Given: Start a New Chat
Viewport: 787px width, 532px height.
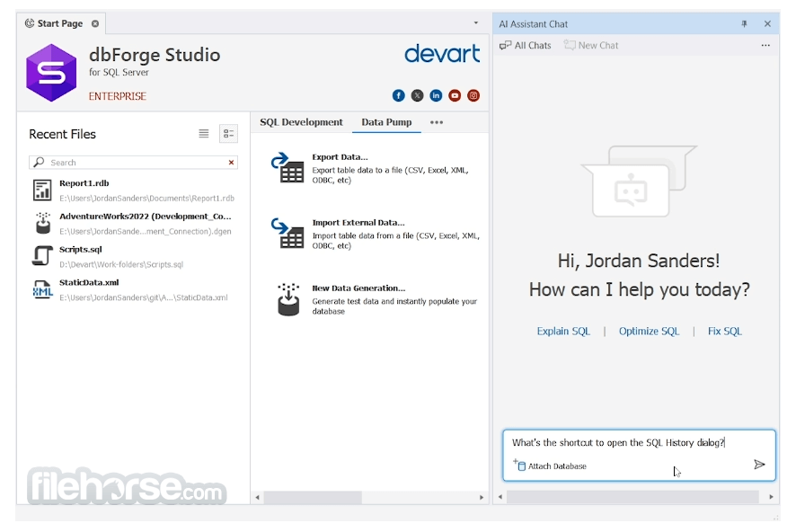Looking at the screenshot, I should click(x=591, y=45).
